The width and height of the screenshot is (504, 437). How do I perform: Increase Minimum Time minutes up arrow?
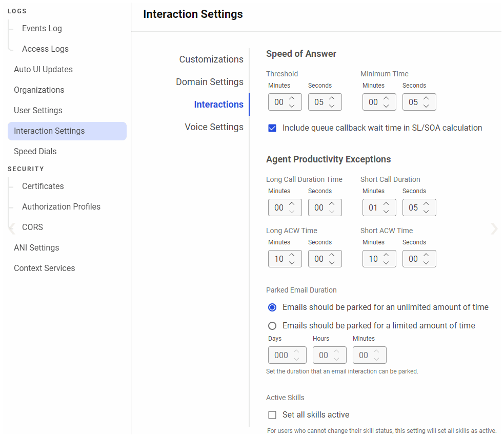point(387,98)
